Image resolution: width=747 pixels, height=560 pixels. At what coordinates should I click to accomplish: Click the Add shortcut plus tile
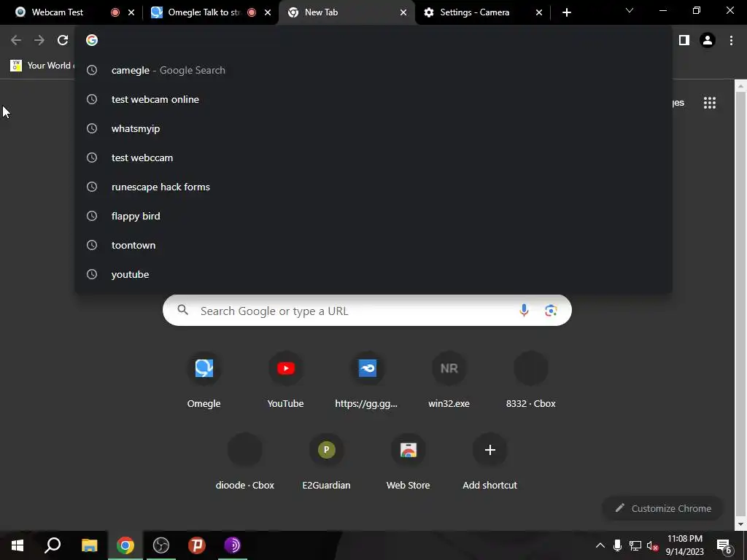(489, 462)
